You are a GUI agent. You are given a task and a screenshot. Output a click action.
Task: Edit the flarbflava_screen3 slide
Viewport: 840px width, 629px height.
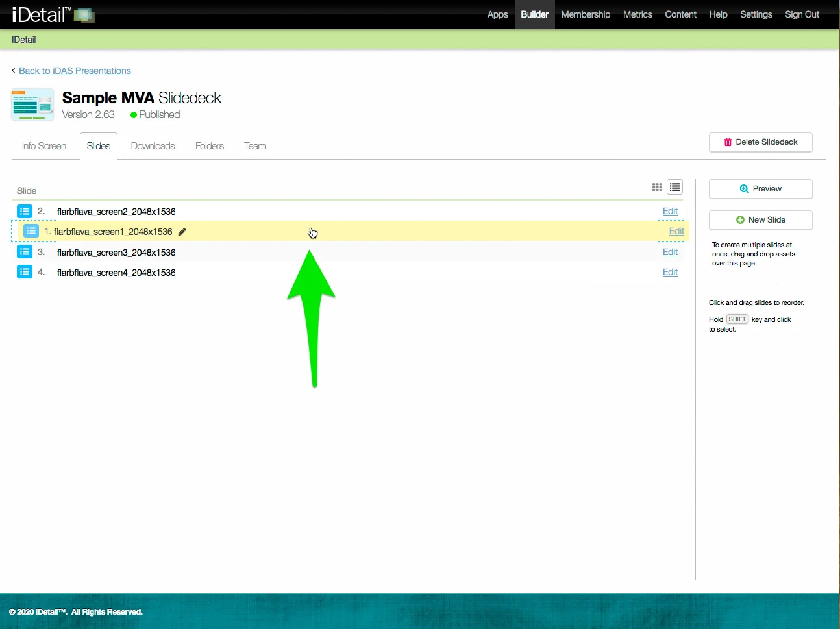[x=670, y=252]
